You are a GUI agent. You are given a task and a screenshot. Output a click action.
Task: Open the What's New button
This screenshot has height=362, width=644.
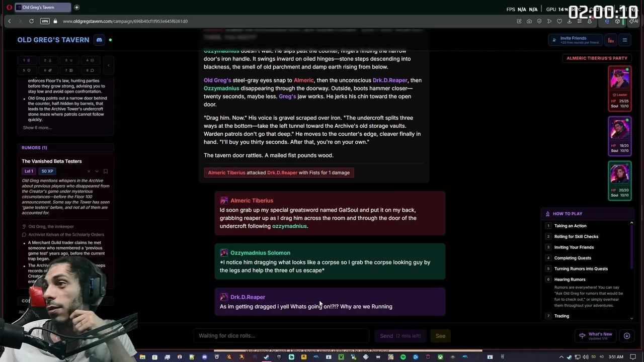(x=596, y=336)
